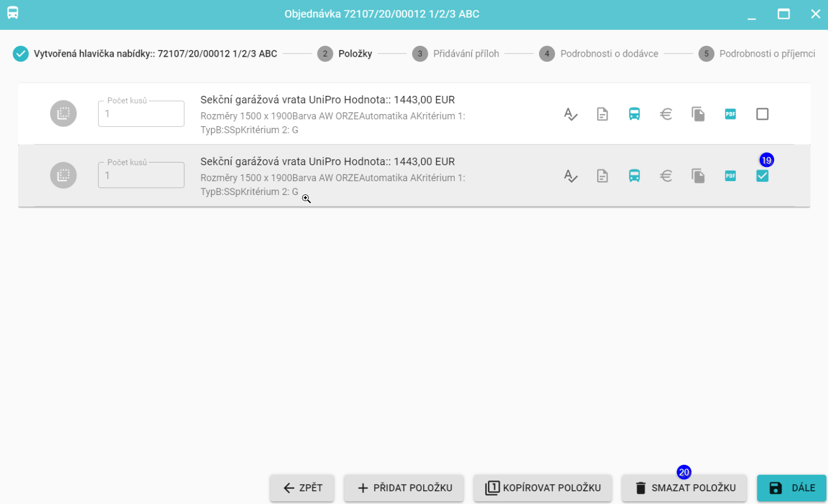
Task: Click the copy icon in second row
Action: [698, 176]
